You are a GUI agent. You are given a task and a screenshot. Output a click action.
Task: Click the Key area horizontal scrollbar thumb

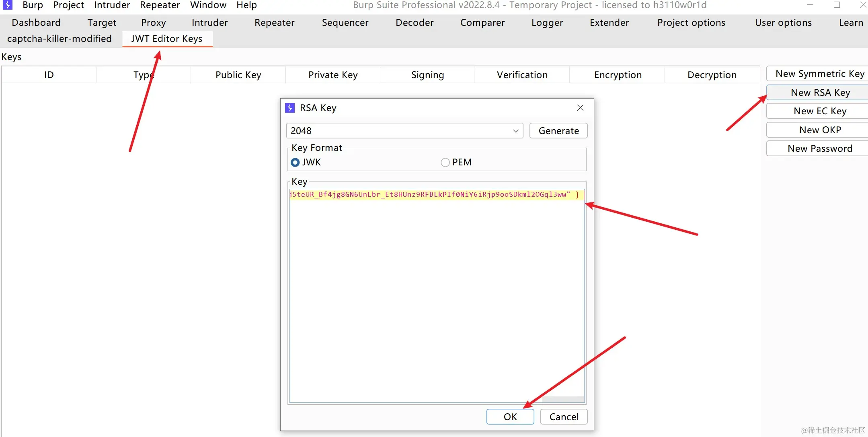(563, 400)
